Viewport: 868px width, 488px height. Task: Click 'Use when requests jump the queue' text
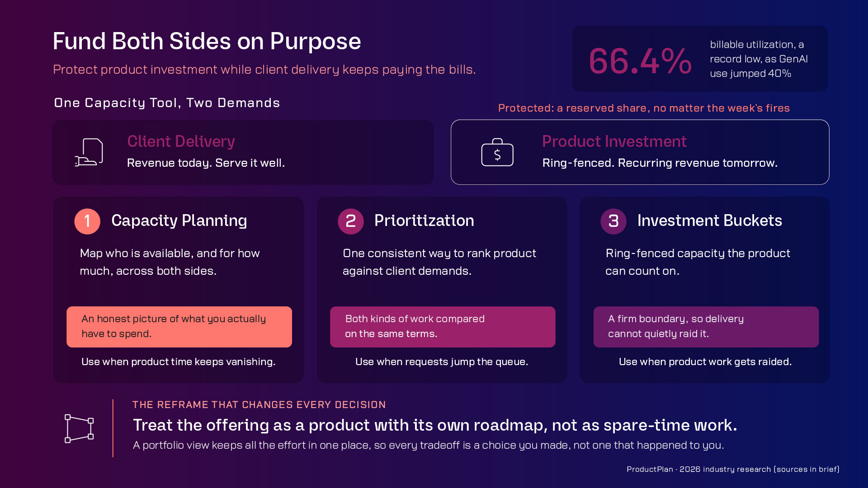(x=442, y=361)
